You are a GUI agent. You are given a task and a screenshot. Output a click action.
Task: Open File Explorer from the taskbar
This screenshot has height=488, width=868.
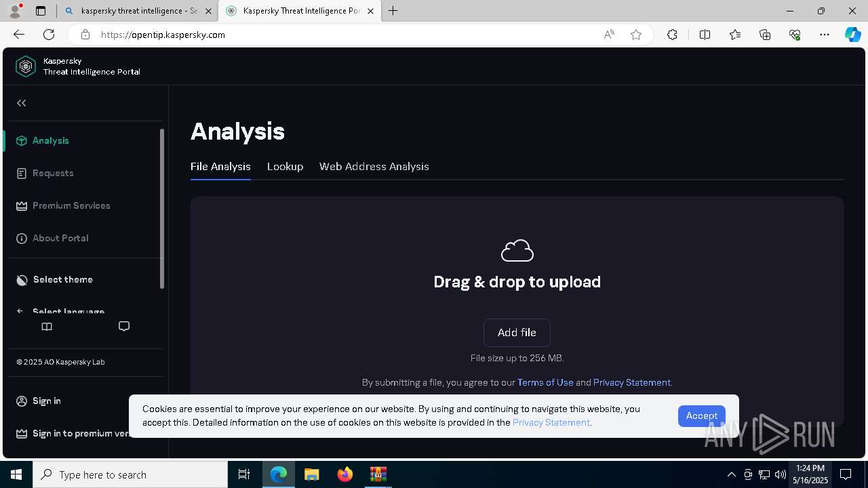click(x=312, y=474)
